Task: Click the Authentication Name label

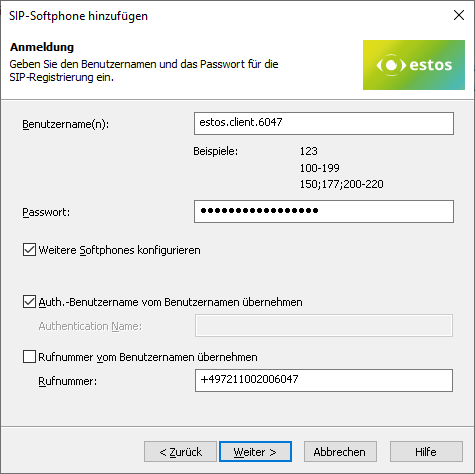Action: point(90,326)
